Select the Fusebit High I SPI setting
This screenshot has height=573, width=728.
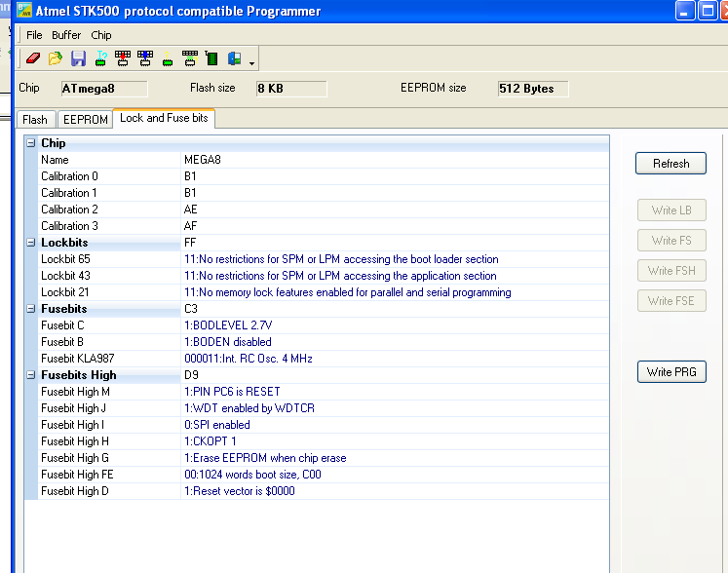(217, 425)
